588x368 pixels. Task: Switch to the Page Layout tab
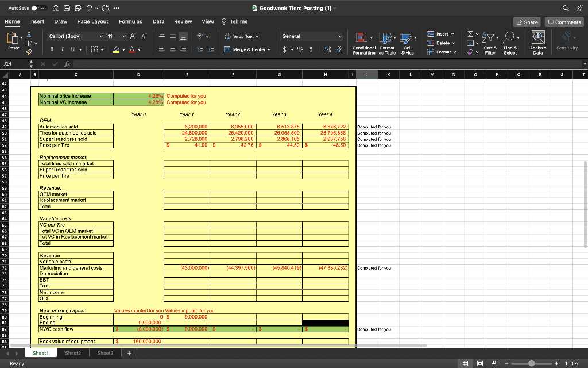(x=92, y=21)
